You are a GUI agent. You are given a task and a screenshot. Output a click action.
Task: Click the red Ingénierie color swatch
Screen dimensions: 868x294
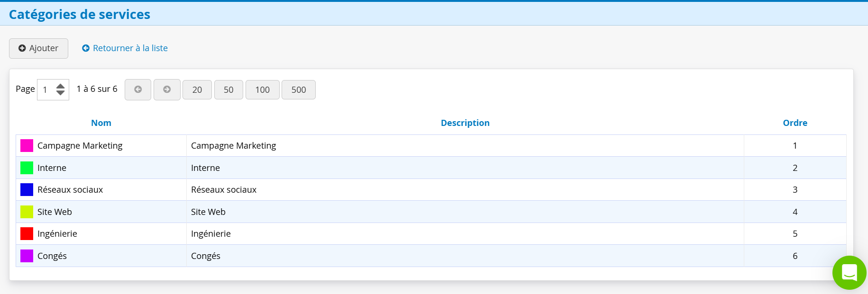(27, 233)
